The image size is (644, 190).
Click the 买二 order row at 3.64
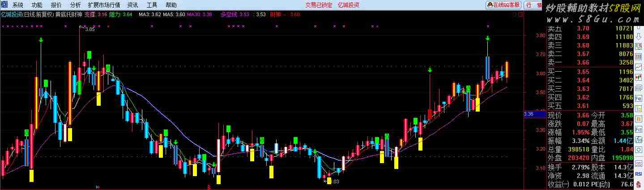590,80
